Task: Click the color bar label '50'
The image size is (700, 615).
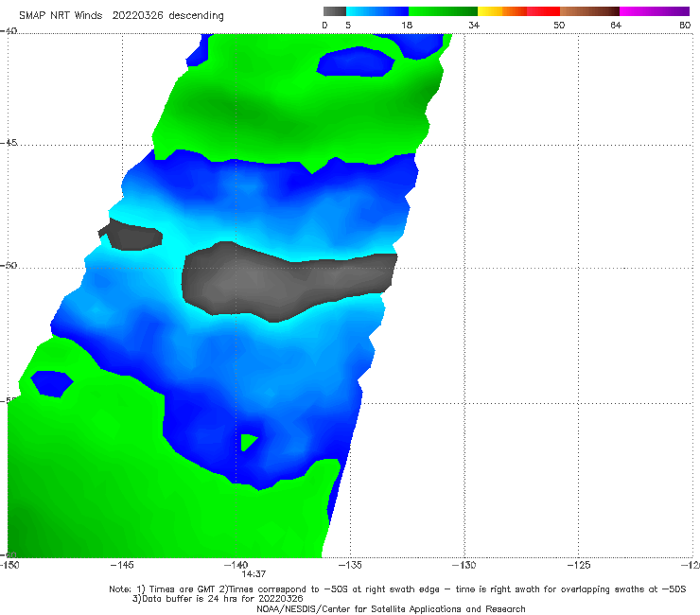Action: coord(559,25)
